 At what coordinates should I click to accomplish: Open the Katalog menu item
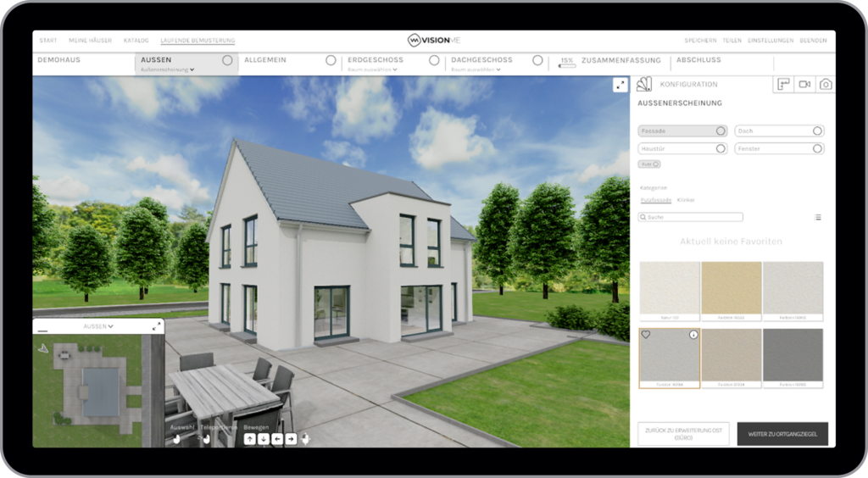136,40
